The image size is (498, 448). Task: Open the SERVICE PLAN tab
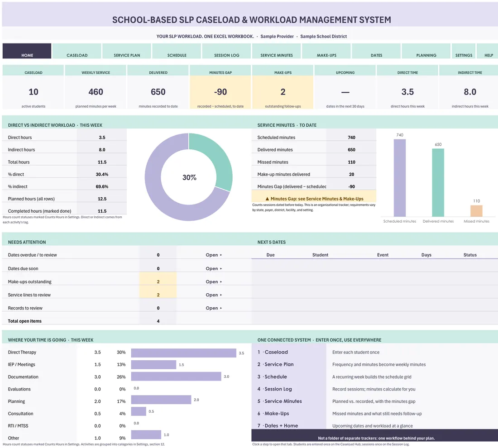[x=127, y=51]
